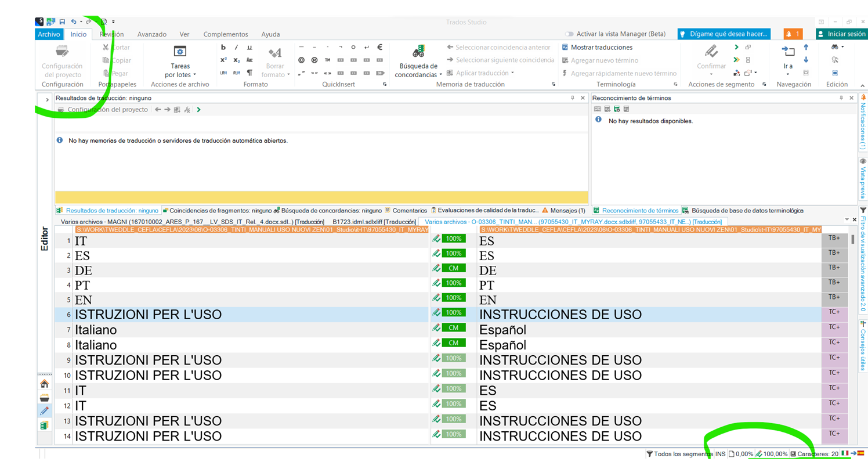Click the Save icon in quick access toolbar

62,21
